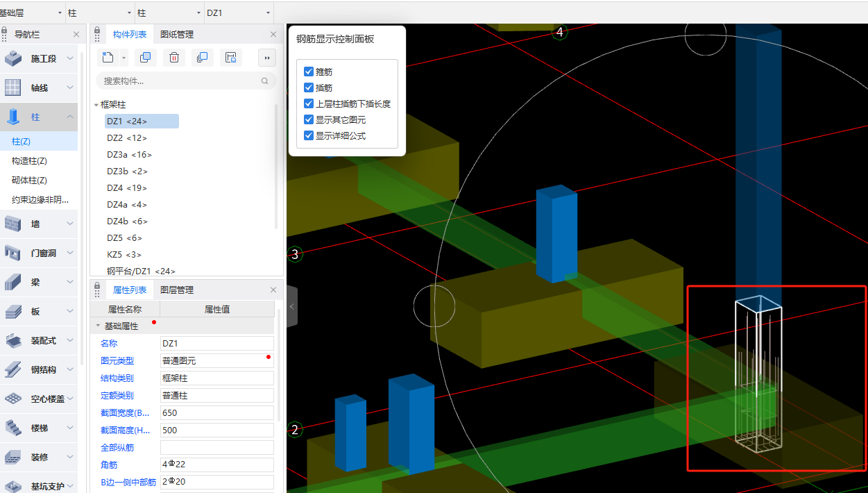Expand the 墙 navigation group
Image resolution: width=868 pixels, height=493 pixels.
click(70, 224)
